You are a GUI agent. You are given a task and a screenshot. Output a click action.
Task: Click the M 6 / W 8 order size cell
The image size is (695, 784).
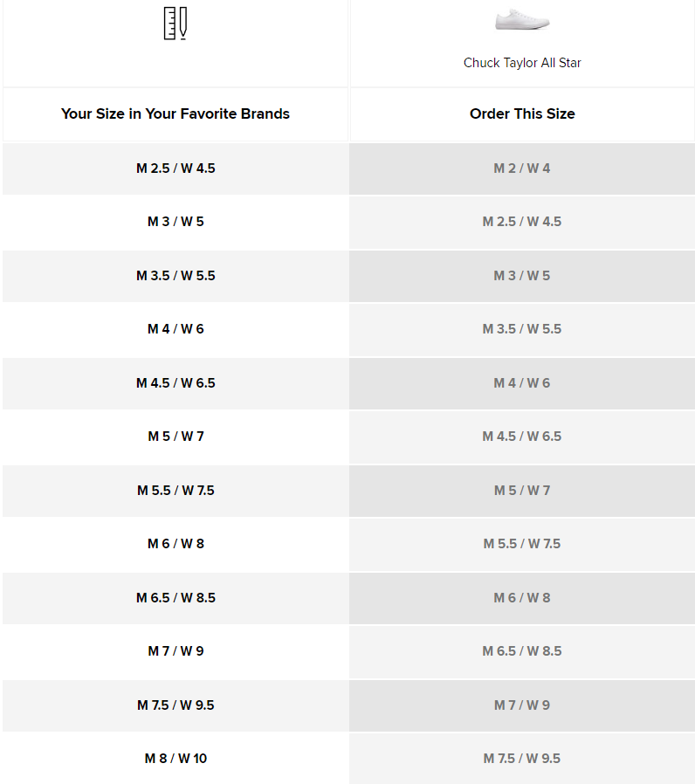click(x=522, y=598)
